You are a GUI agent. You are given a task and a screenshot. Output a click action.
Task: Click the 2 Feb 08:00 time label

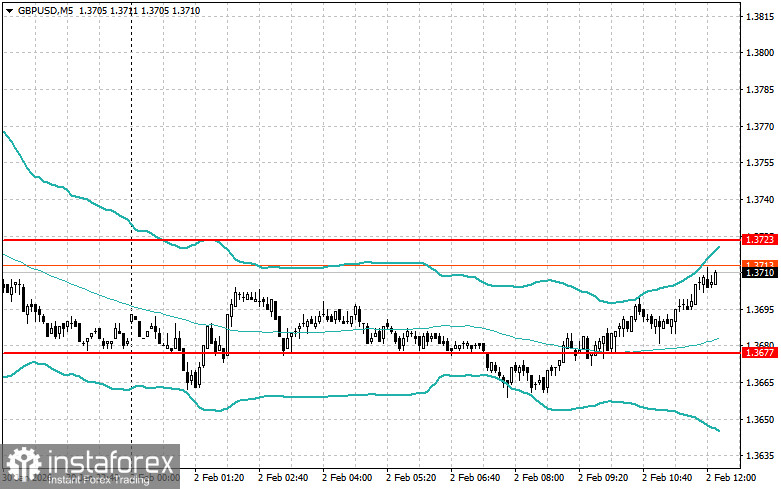pyautogui.click(x=539, y=478)
